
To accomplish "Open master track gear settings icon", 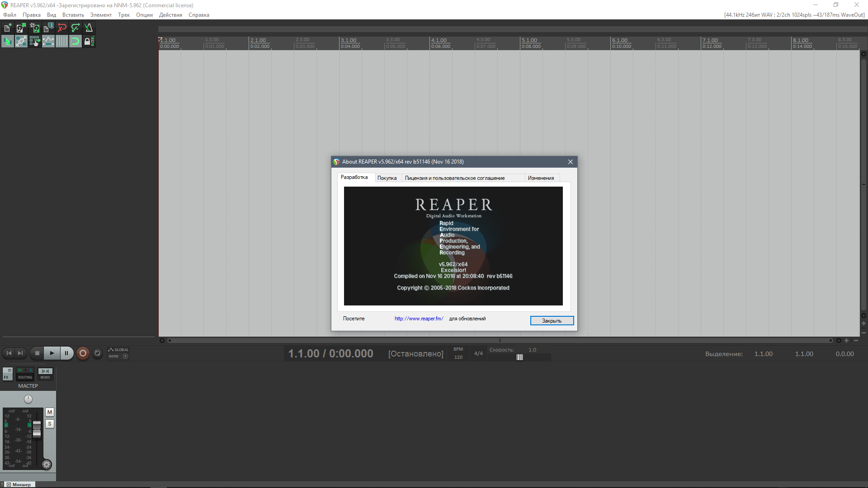I will coord(47,465).
